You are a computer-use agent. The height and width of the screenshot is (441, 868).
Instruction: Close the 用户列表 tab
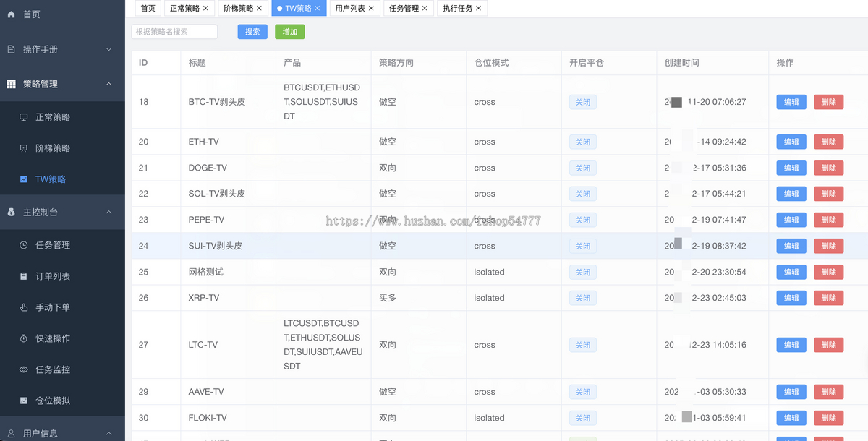click(371, 9)
